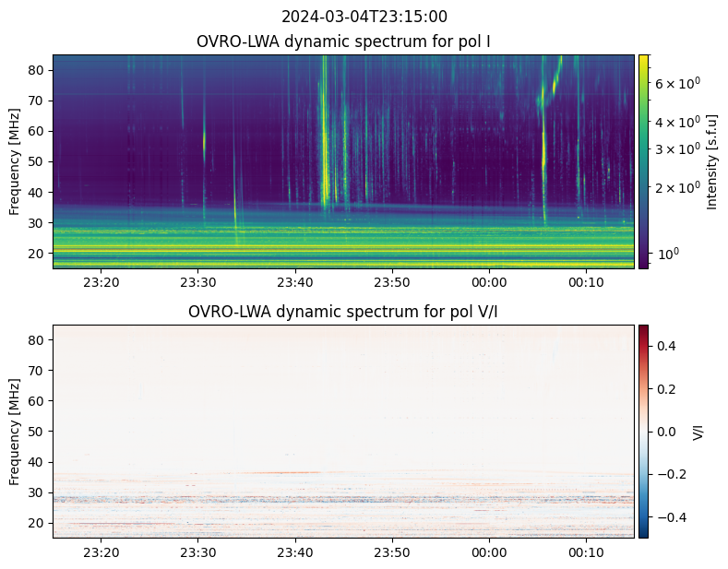This screenshot has height=569, width=728.
Task: Click the V/I red-blue colorbar
Action: point(643,431)
